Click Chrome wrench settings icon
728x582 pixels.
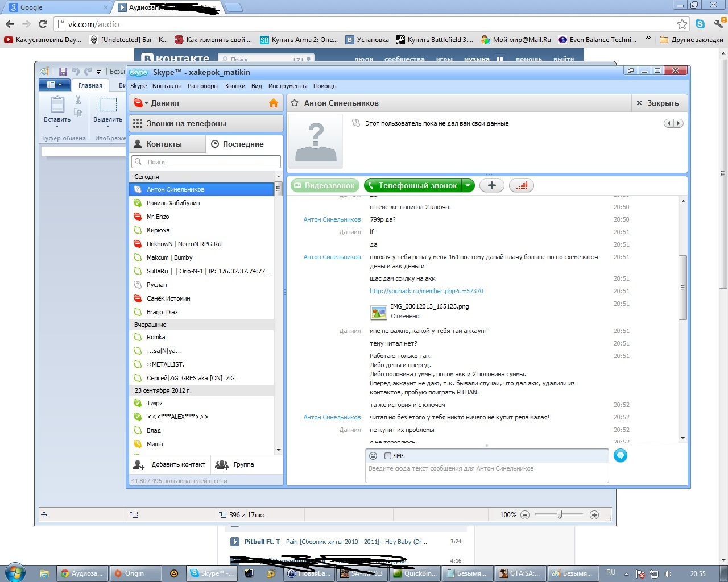[x=718, y=24]
